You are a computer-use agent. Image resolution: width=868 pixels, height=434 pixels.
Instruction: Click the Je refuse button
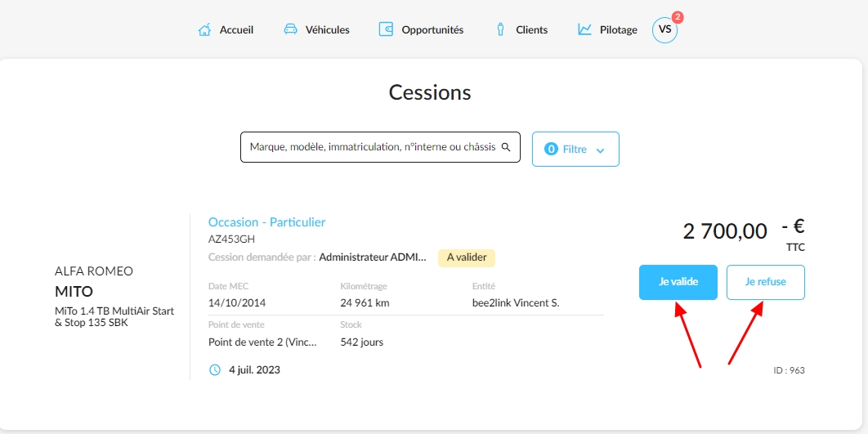tap(766, 282)
